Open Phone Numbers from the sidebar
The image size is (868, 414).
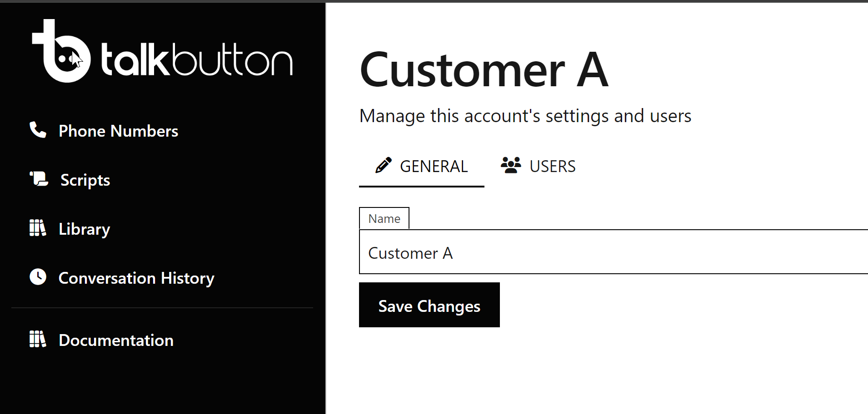(118, 131)
